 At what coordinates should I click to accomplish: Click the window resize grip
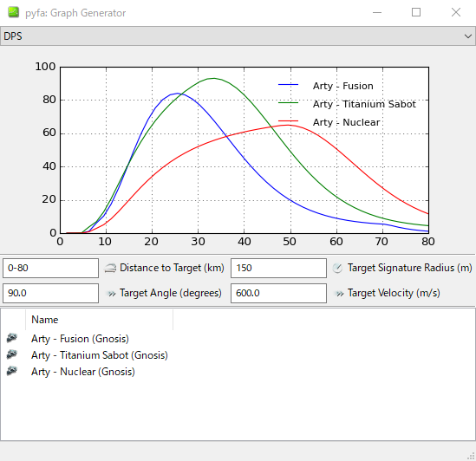[471, 456]
